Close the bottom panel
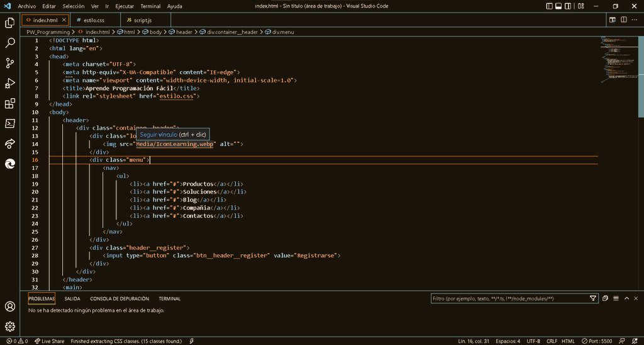 pyautogui.click(x=636, y=298)
